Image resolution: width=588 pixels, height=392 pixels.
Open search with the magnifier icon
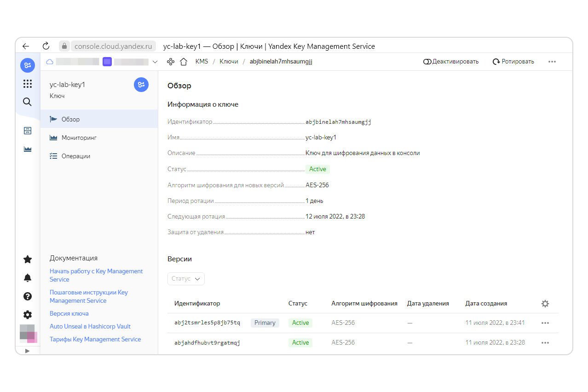click(28, 102)
